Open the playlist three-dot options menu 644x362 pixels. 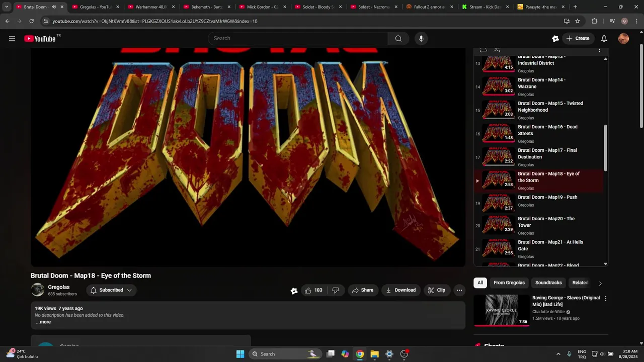pos(599,50)
